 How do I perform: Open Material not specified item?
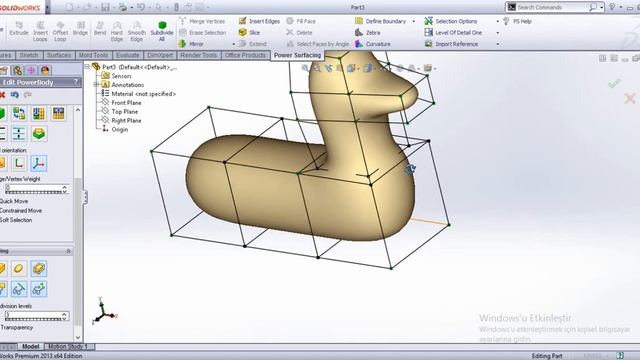(x=139, y=94)
